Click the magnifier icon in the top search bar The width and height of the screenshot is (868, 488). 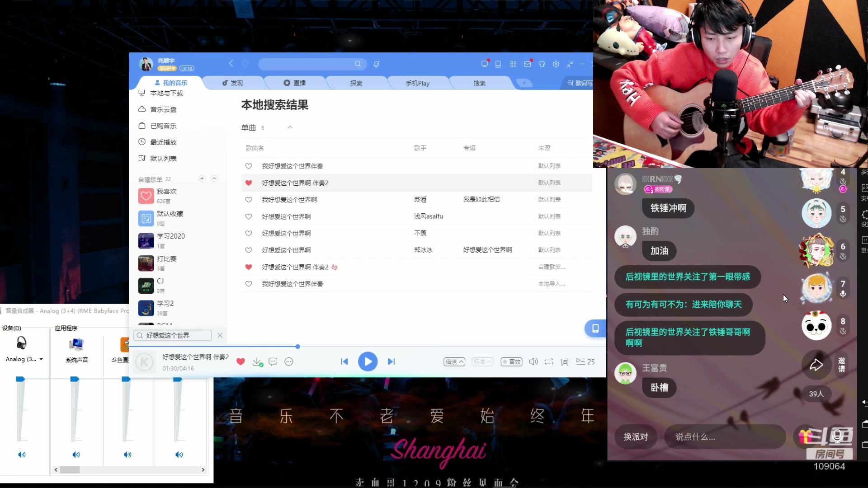(358, 64)
